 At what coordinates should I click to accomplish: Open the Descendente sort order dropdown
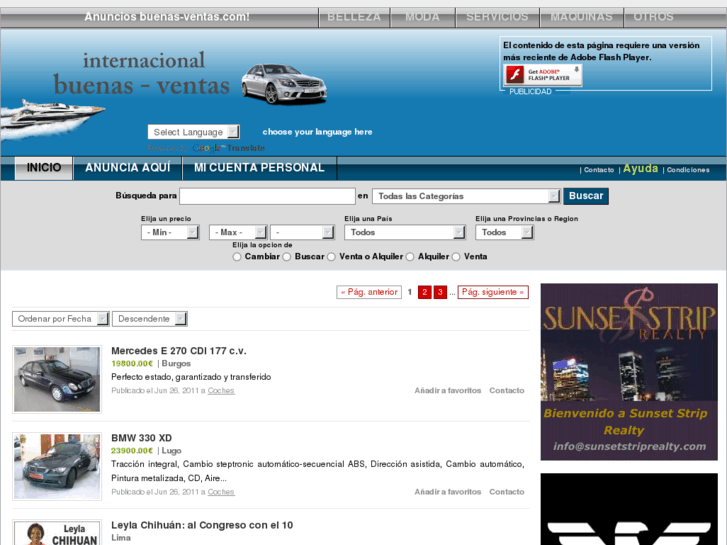pyautogui.click(x=149, y=319)
